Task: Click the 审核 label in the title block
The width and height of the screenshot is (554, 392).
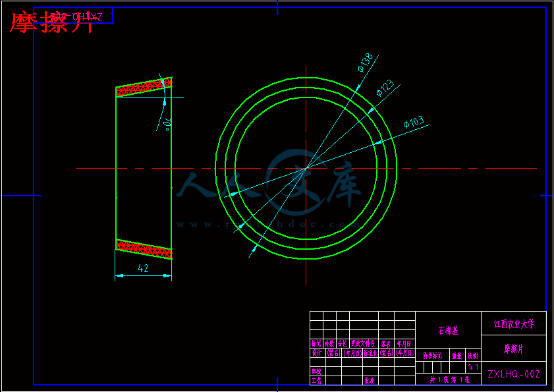Action: tap(316, 371)
